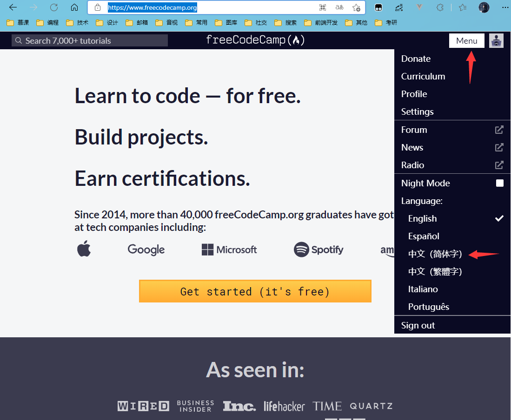This screenshot has width=511, height=420.
Task: Open the browser more options ellipsis
Action: point(505,7)
